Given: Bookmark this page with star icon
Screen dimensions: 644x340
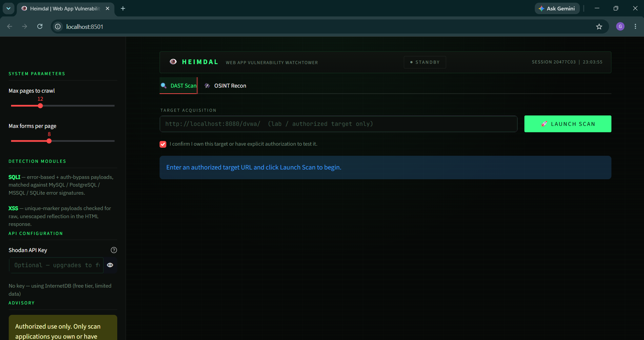Looking at the screenshot, I should [x=599, y=27].
